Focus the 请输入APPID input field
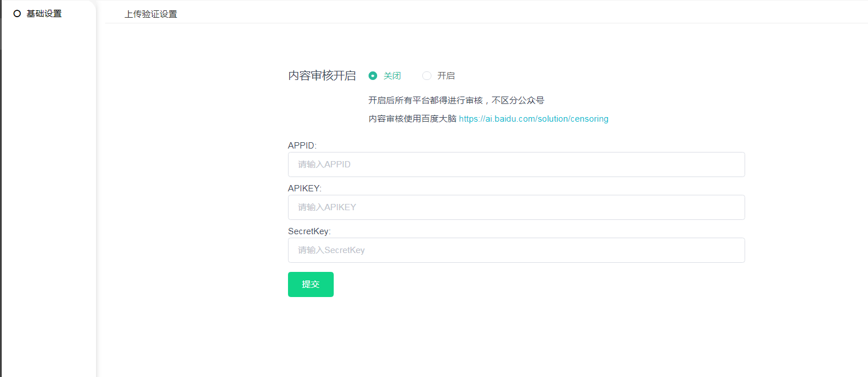Screen dimensions: 868x377 click(516, 165)
